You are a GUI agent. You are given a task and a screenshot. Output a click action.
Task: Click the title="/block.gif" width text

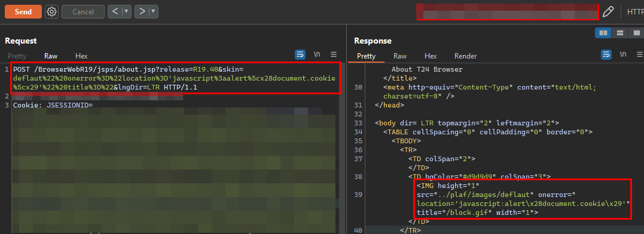tap(477, 213)
